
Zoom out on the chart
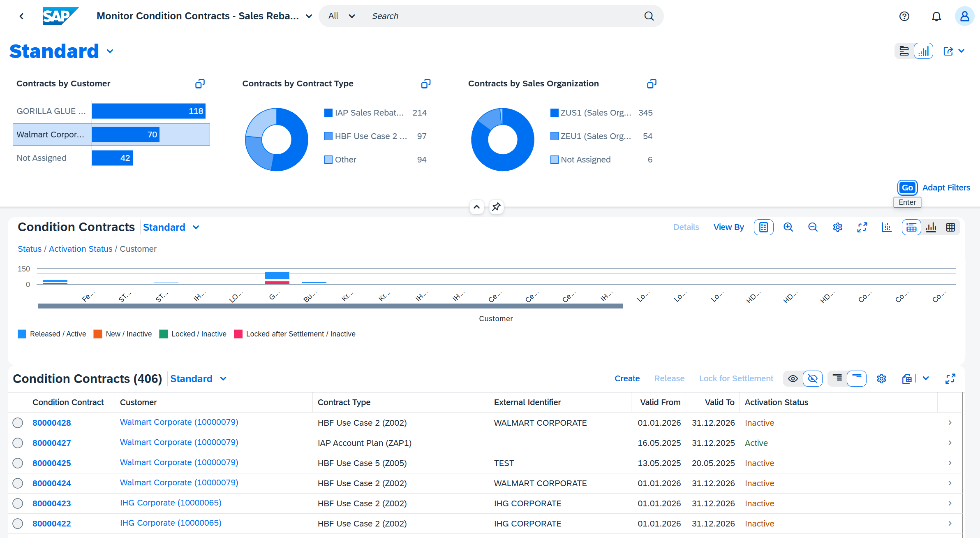tap(813, 227)
